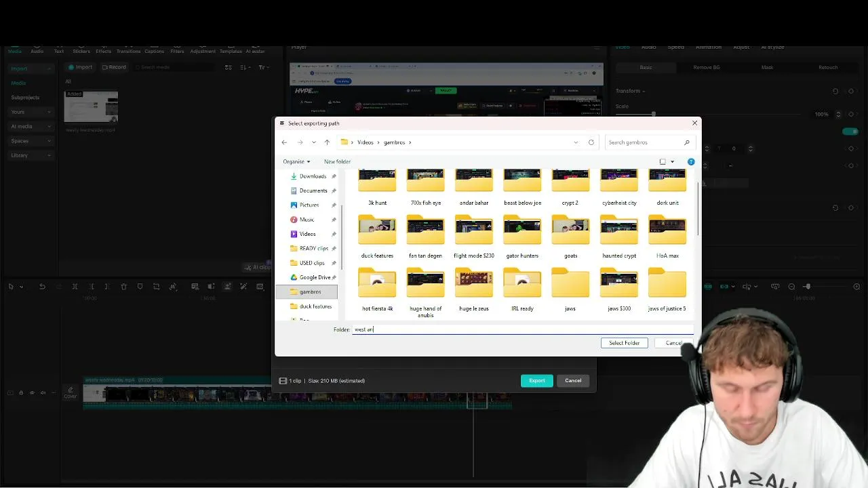The image size is (868, 488).
Task: Select the gambros sidebar folder
Action: (x=307, y=291)
